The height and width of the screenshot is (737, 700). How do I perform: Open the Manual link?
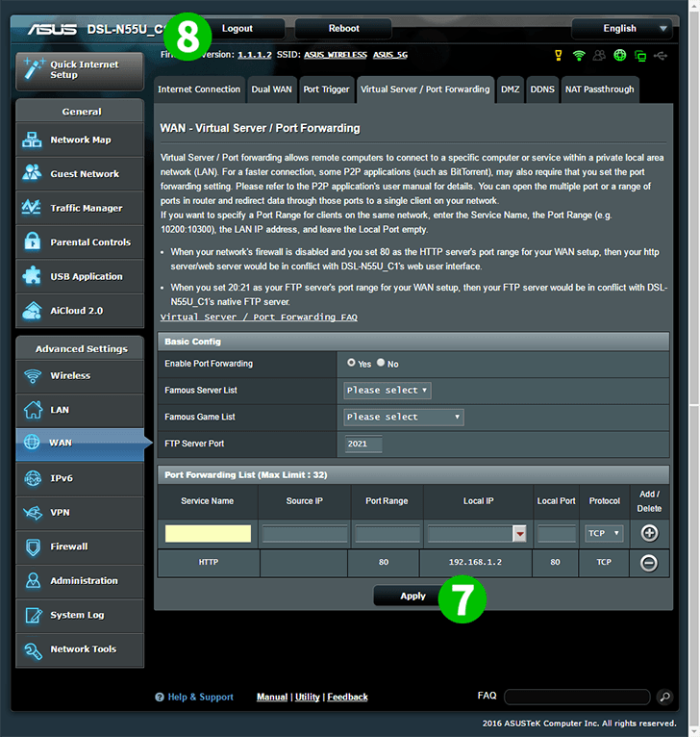coord(272,697)
